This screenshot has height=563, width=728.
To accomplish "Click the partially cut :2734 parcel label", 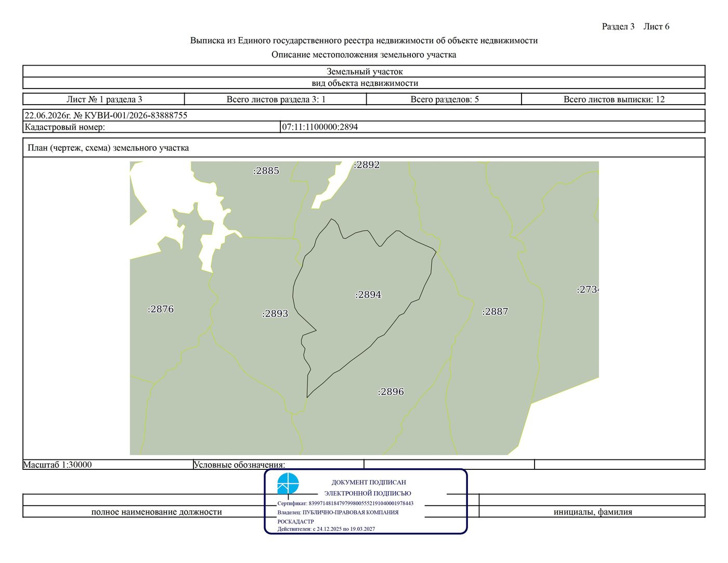I will [588, 290].
